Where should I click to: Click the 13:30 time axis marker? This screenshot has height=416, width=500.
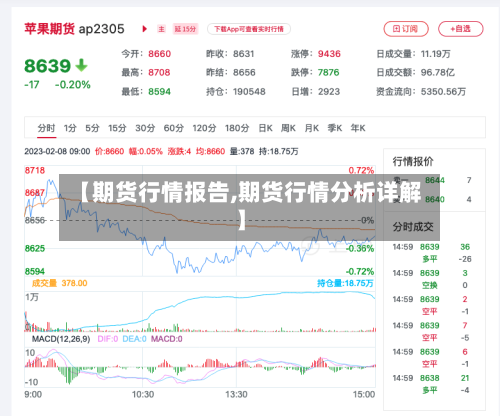(x=236, y=395)
